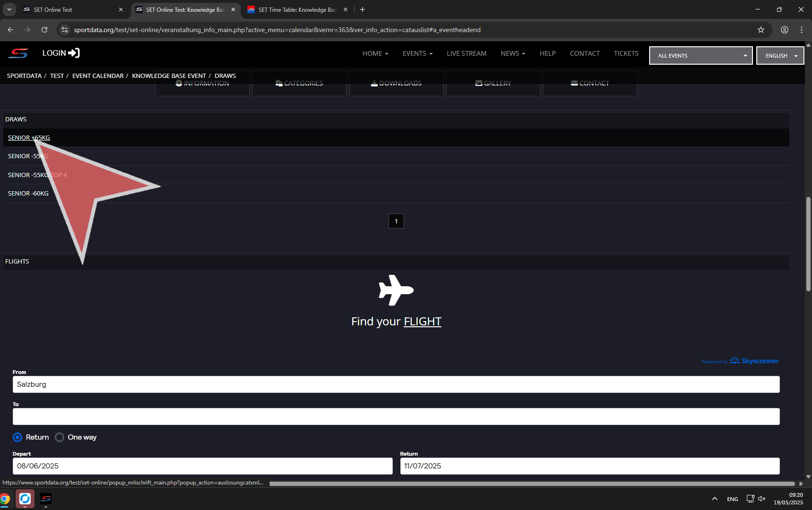Click the FLIGHT link
The image size is (812, 510).
tap(422, 322)
